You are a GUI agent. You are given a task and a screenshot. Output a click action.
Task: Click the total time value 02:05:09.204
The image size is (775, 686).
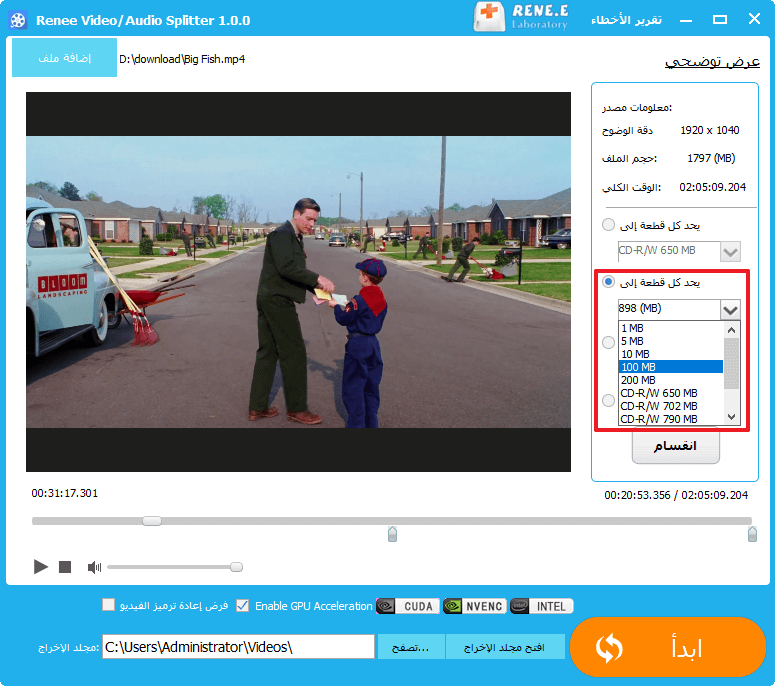click(x=712, y=187)
